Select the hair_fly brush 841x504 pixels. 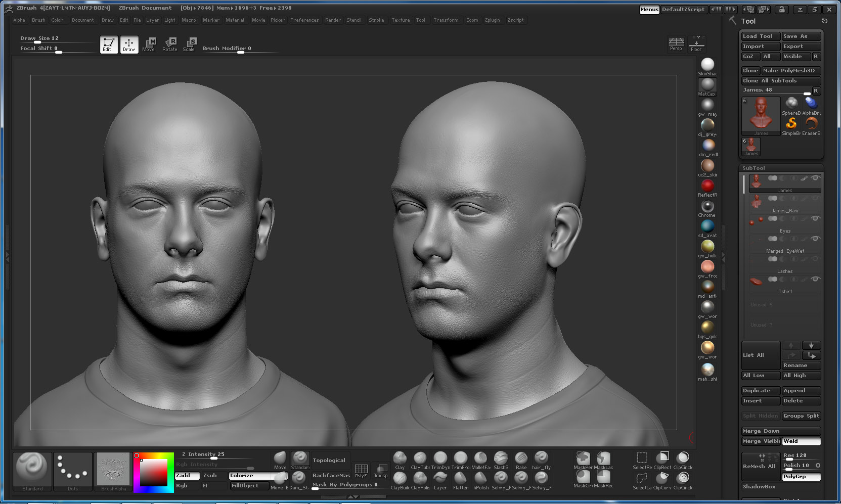[x=542, y=459]
